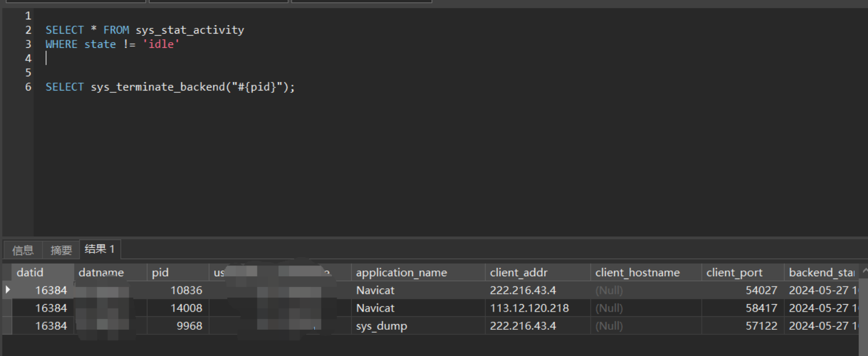Open the 摘要 tab
868x356 pixels.
point(61,250)
